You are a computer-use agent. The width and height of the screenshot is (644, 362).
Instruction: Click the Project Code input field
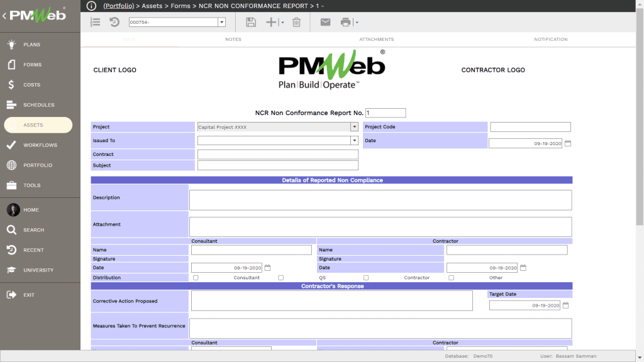click(530, 127)
